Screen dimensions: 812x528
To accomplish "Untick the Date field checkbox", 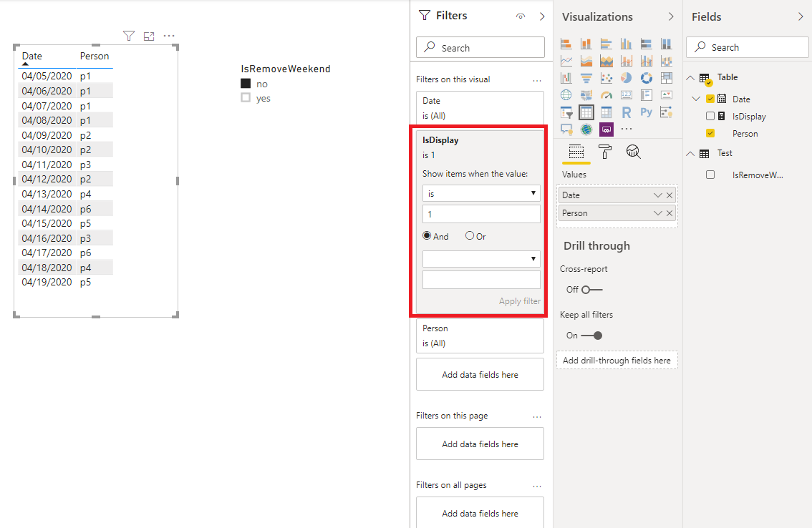I will pos(710,99).
